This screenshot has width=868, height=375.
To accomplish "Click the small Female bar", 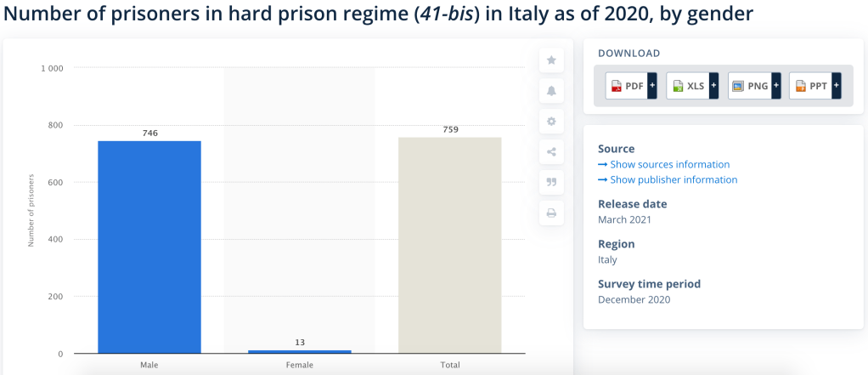I will 300,351.
